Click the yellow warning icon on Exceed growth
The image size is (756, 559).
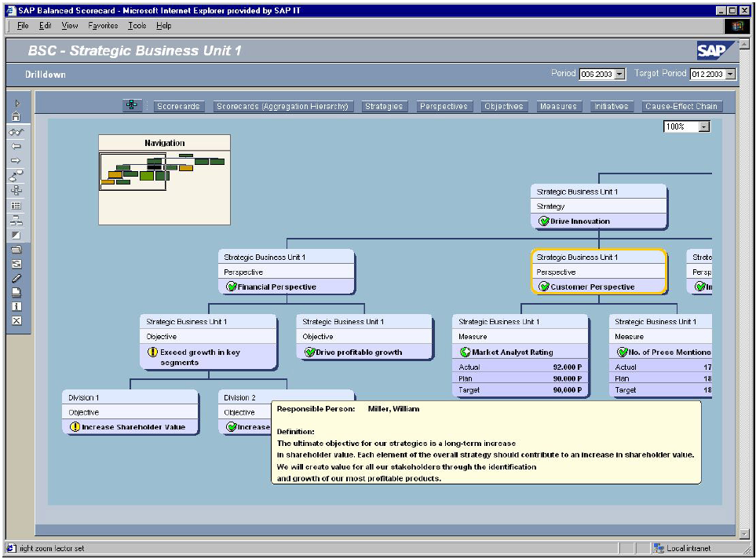click(152, 352)
